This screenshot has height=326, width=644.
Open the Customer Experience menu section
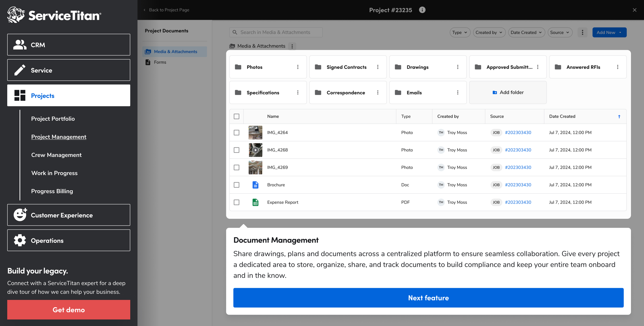(x=69, y=215)
